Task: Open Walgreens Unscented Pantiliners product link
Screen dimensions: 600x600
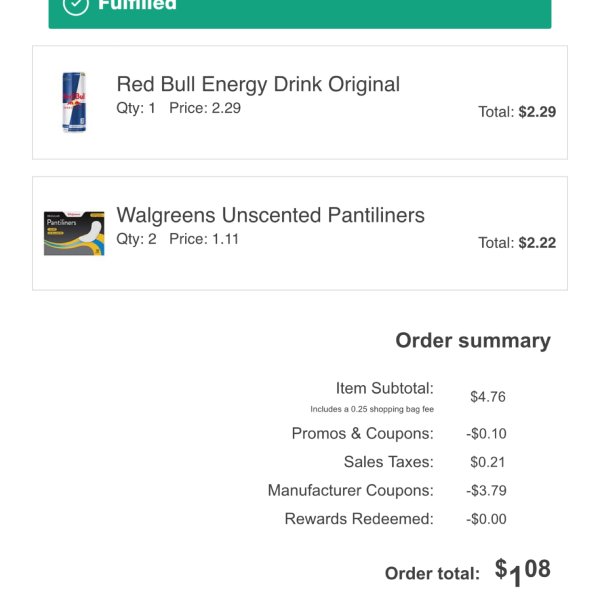Action: point(271,215)
